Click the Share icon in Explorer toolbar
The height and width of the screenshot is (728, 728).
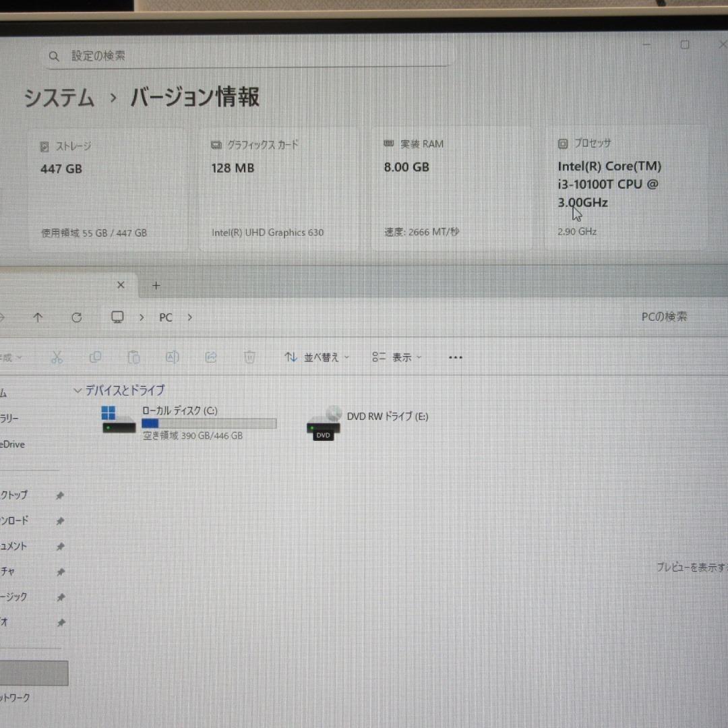tap(211, 357)
